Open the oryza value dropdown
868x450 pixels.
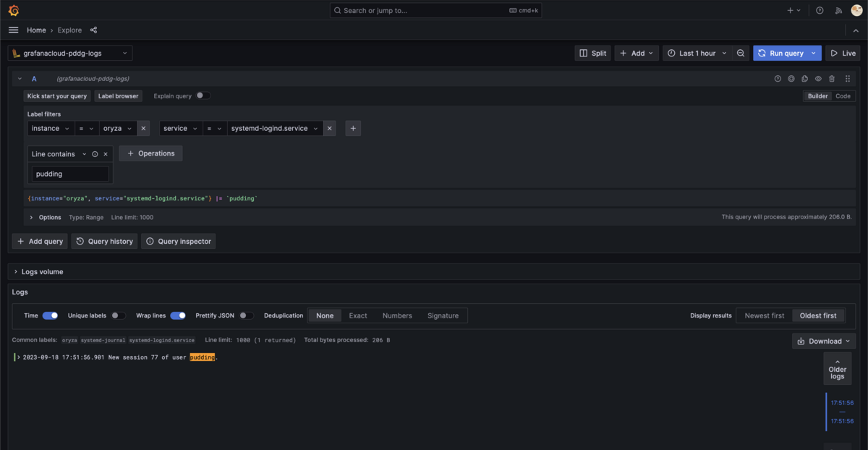click(118, 128)
